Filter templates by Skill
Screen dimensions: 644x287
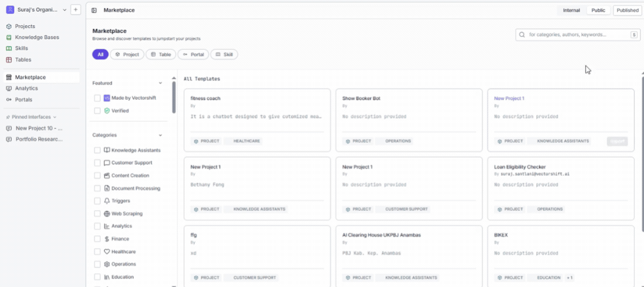click(224, 54)
